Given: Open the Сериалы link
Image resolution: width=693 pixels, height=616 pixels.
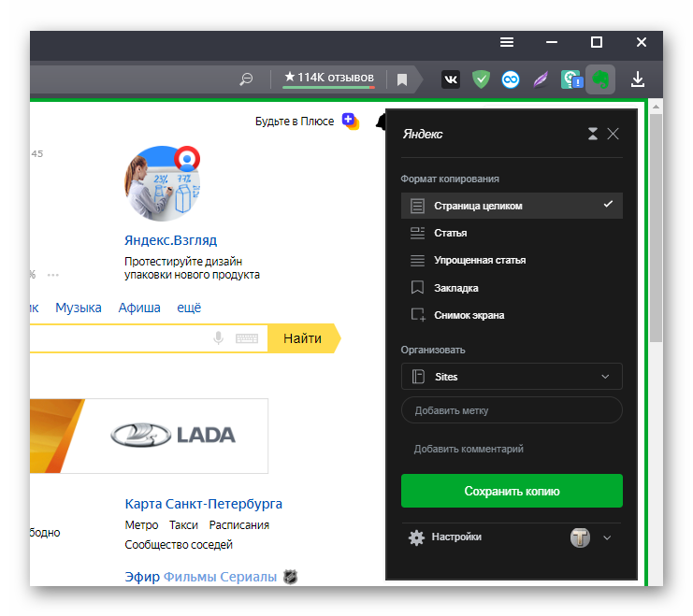Looking at the screenshot, I should (249, 577).
